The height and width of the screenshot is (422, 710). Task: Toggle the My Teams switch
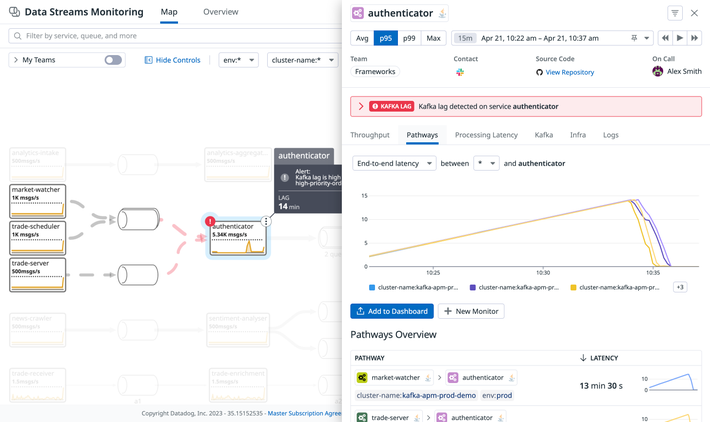(113, 60)
